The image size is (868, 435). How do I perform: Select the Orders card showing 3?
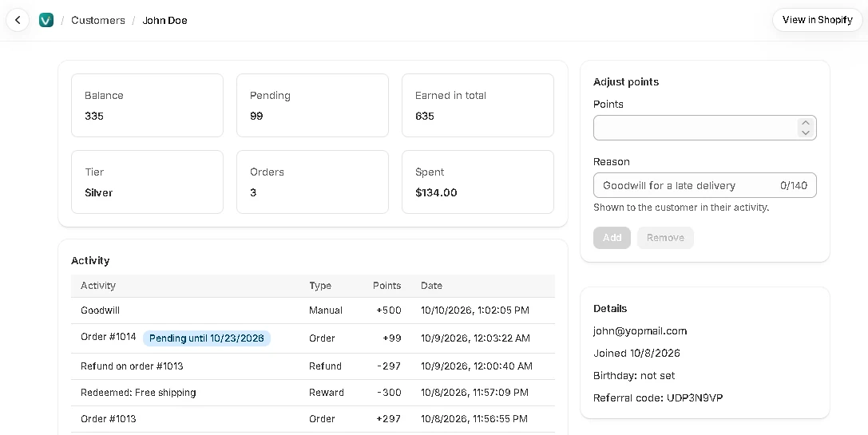pyautogui.click(x=313, y=182)
